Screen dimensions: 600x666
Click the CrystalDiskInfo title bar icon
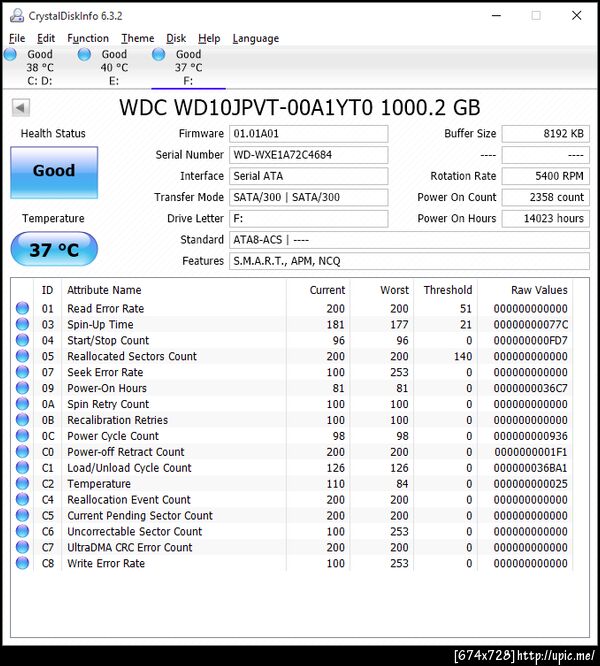[x=17, y=16]
